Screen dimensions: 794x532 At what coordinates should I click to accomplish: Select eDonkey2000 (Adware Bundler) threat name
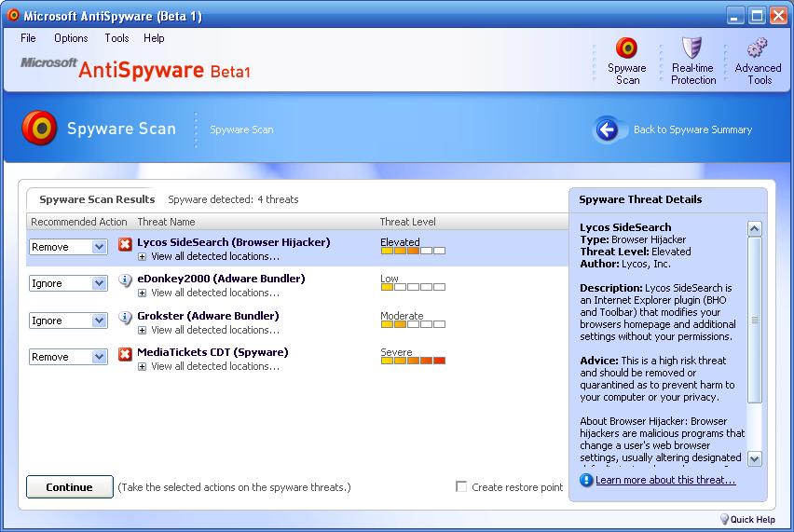point(221,279)
